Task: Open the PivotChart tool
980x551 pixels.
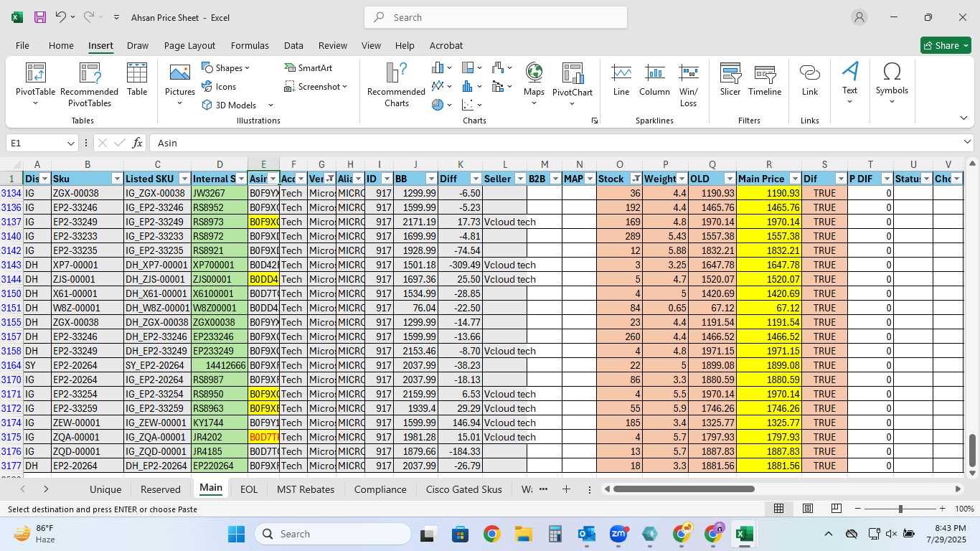Action: pyautogui.click(x=573, y=84)
